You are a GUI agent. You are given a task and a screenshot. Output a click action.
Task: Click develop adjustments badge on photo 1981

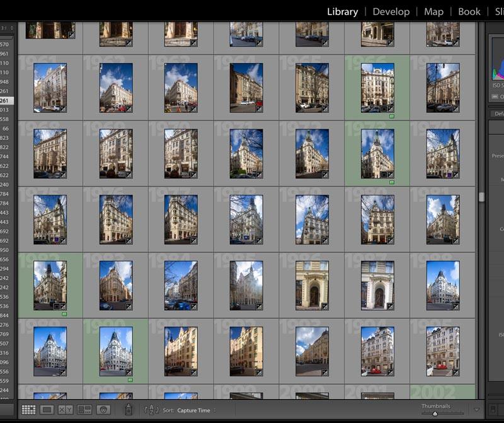point(455,241)
